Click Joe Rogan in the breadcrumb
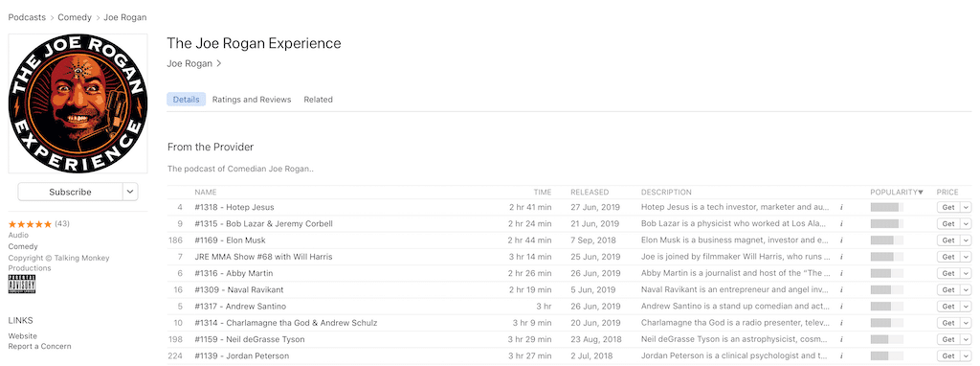980x366 pixels. coord(125,17)
